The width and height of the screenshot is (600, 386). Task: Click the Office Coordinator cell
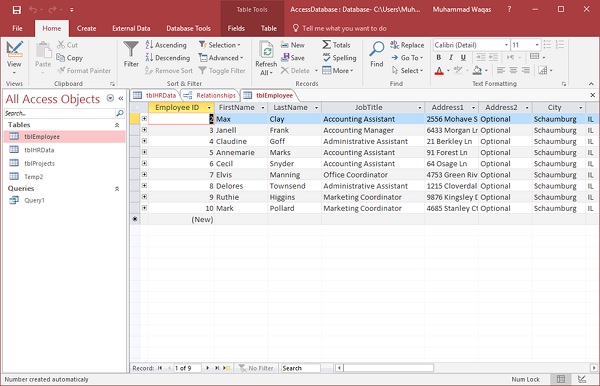[x=373, y=175]
